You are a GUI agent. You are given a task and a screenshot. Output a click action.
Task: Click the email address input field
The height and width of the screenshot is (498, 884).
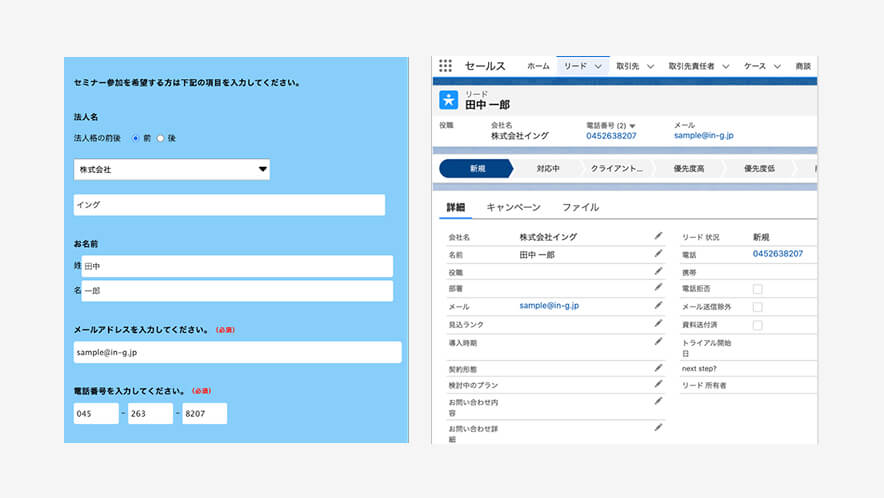point(237,352)
